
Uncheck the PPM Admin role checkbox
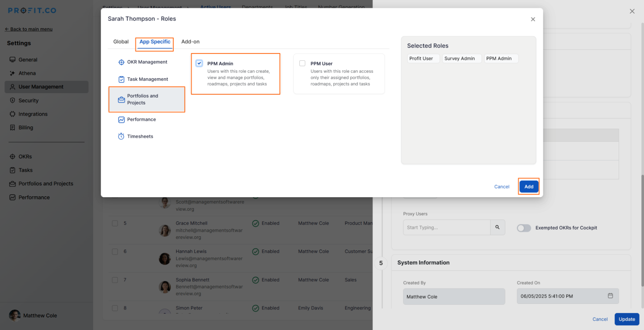point(199,63)
